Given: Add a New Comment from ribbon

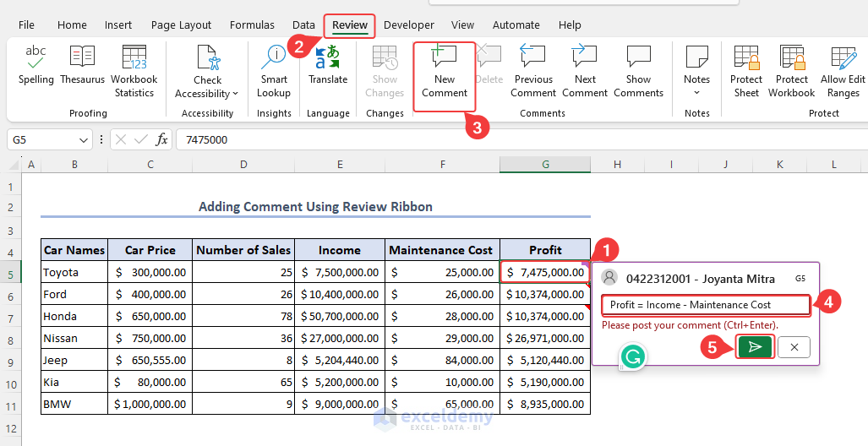Looking at the screenshot, I should (x=445, y=71).
